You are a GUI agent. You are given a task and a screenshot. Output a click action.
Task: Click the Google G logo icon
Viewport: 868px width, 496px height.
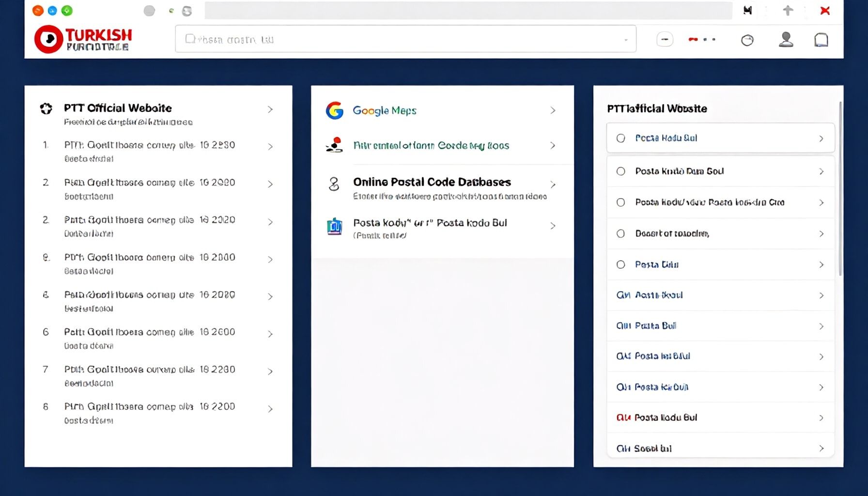335,110
